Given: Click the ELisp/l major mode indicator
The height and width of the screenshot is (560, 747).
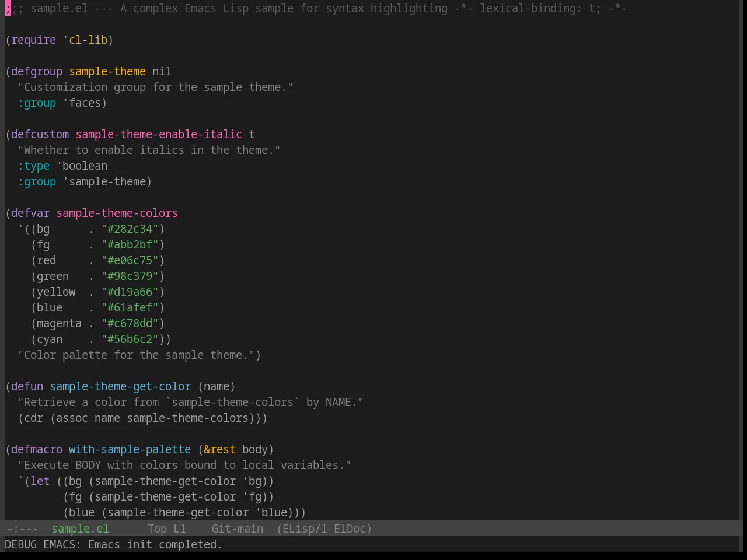Looking at the screenshot, I should pyautogui.click(x=302, y=528).
